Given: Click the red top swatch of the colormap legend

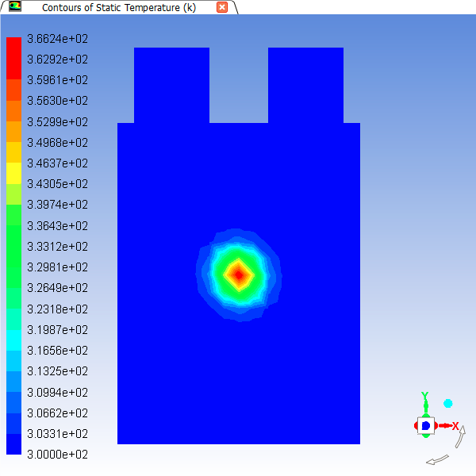Looking at the screenshot, I should click(x=14, y=48).
